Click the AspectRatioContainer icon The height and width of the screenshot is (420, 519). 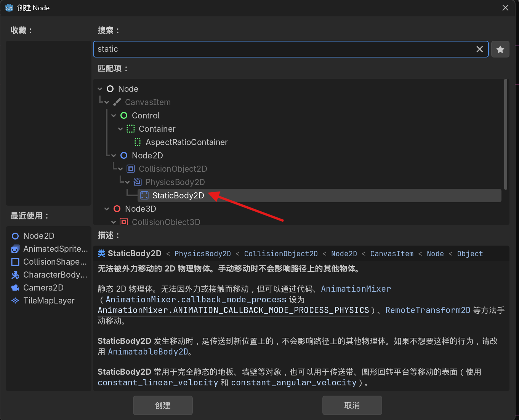pyautogui.click(x=138, y=142)
